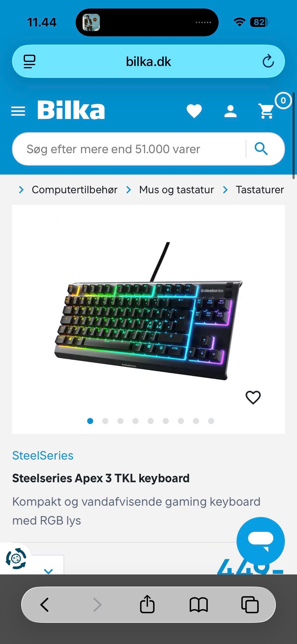Open favorites via the white heart icon
The image size is (297, 644).
pos(194,111)
